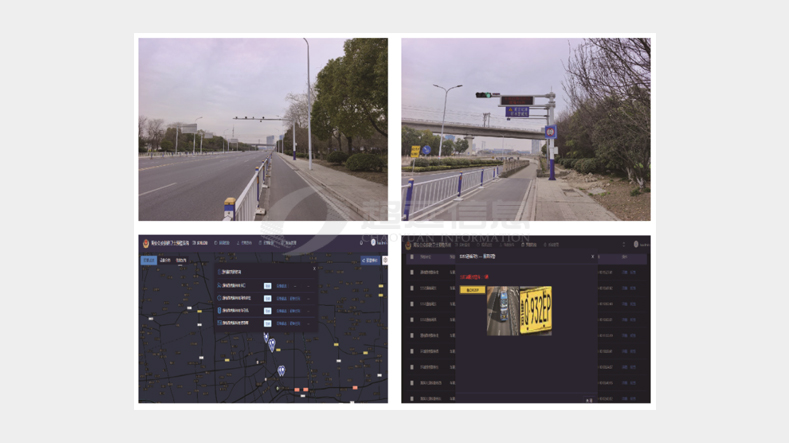This screenshot has width=789, height=443.
Task: Open the yellow license plate close-up image
Action: pyautogui.click(x=537, y=311)
